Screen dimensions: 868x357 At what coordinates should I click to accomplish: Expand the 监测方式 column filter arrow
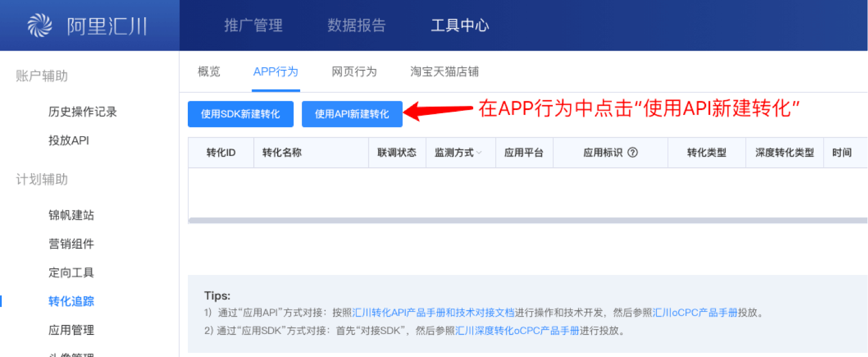(x=479, y=153)
